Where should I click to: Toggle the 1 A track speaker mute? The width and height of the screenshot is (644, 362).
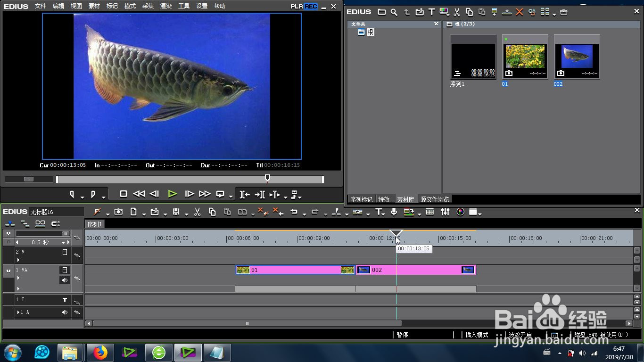point(65,312)
